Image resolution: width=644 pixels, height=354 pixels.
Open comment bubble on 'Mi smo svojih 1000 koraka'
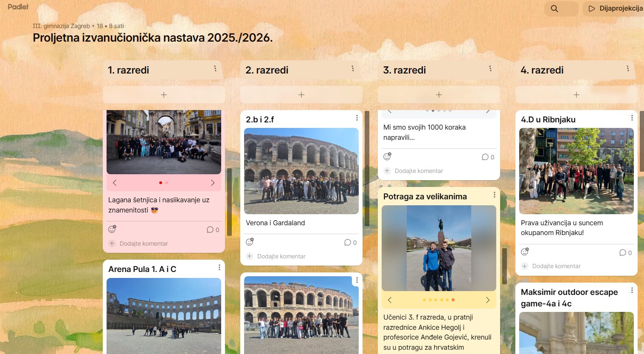(x=487, y=157)
